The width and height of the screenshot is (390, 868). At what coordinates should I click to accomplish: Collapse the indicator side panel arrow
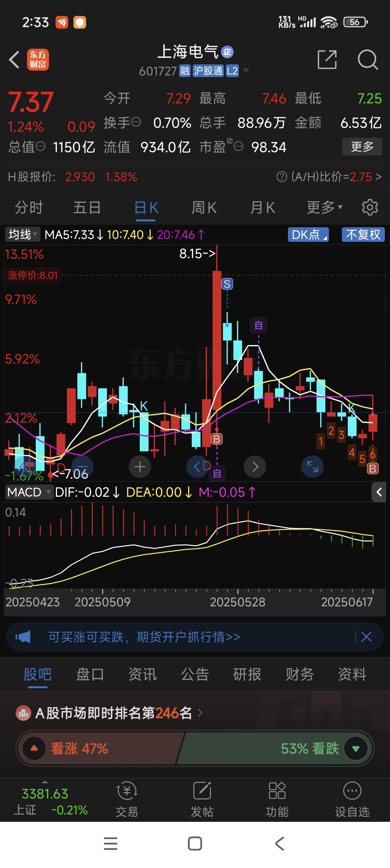pos(379,492)
